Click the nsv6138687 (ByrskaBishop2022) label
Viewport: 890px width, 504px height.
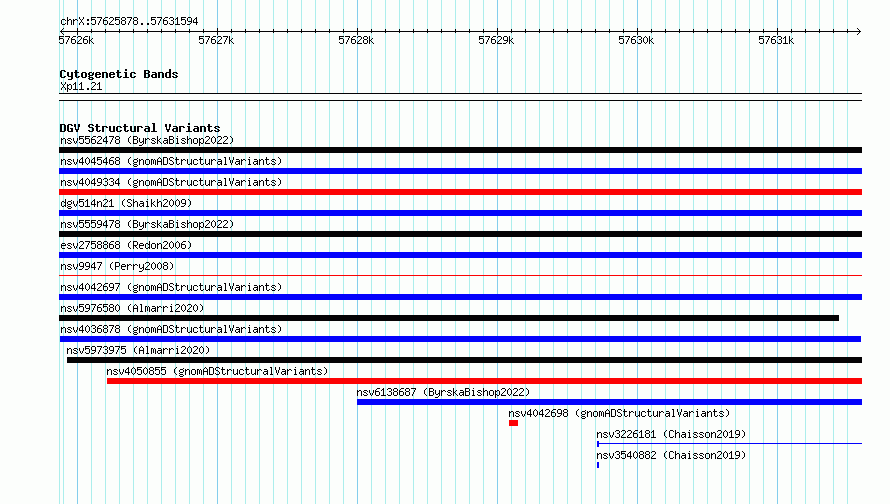click(x=443, y=392)
